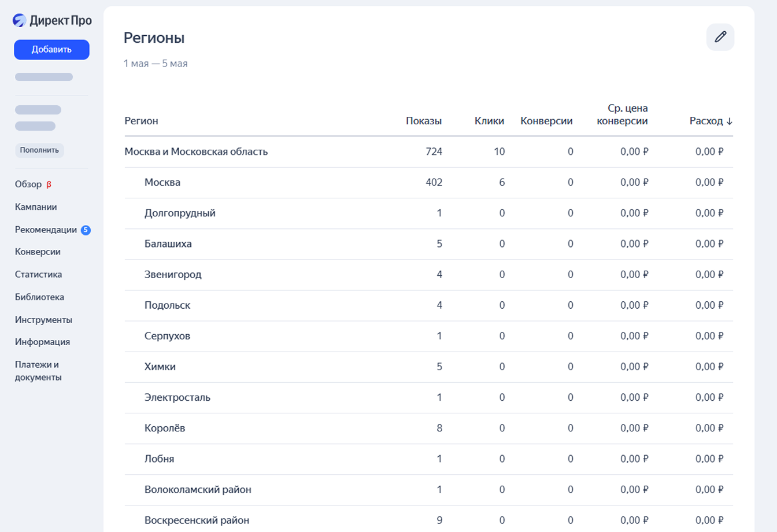Open Инструменты menu item
Viewport: 777px width, 532px height.
click(x=43, y=320)
